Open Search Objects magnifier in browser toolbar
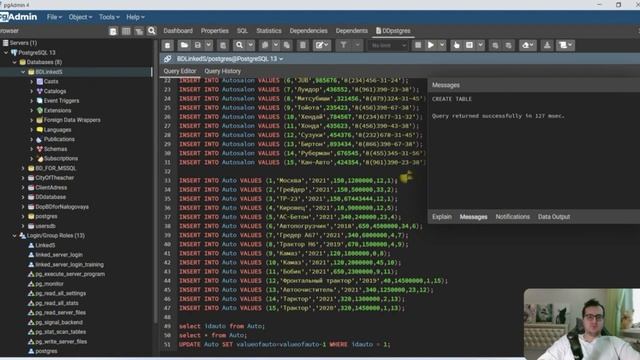This screenshot has height=360, width=640. (x=152, y=31)
